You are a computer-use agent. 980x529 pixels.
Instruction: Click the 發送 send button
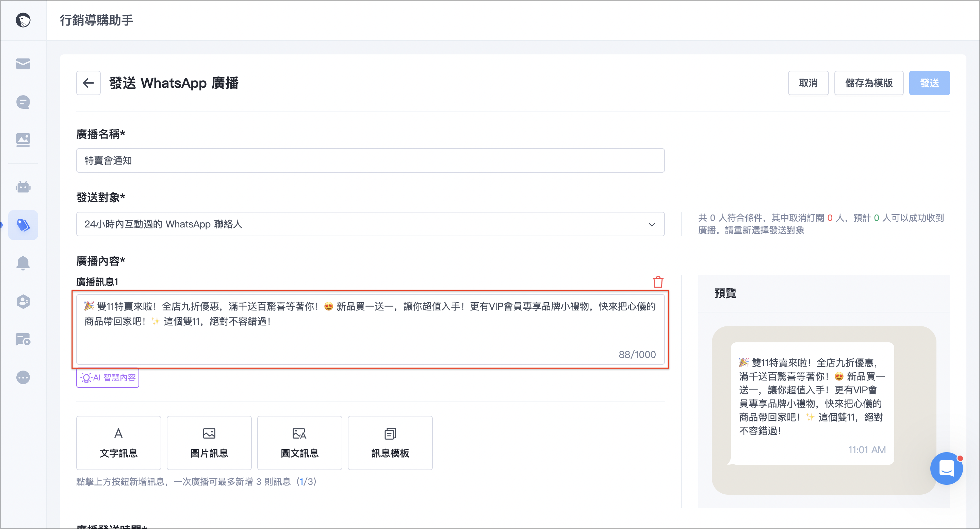(929, 83)
